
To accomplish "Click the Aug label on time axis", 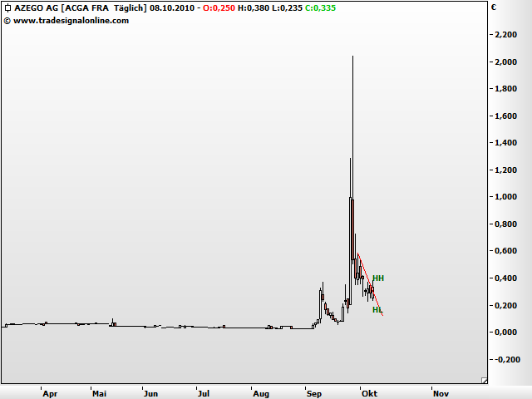I will [x=261, y=393].
